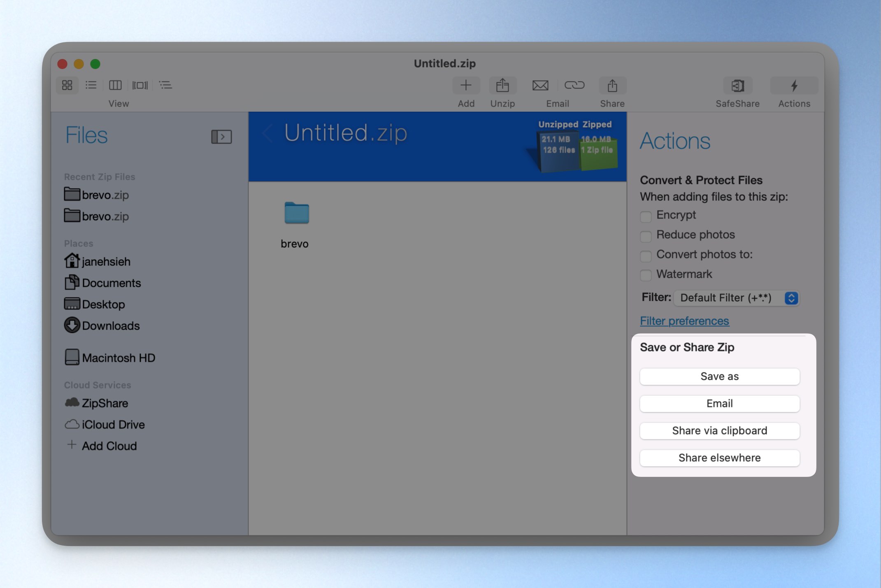Screen dimensions: 881x588
Task: Enable the Reduce photos checkbox
Action: point(646,236)
